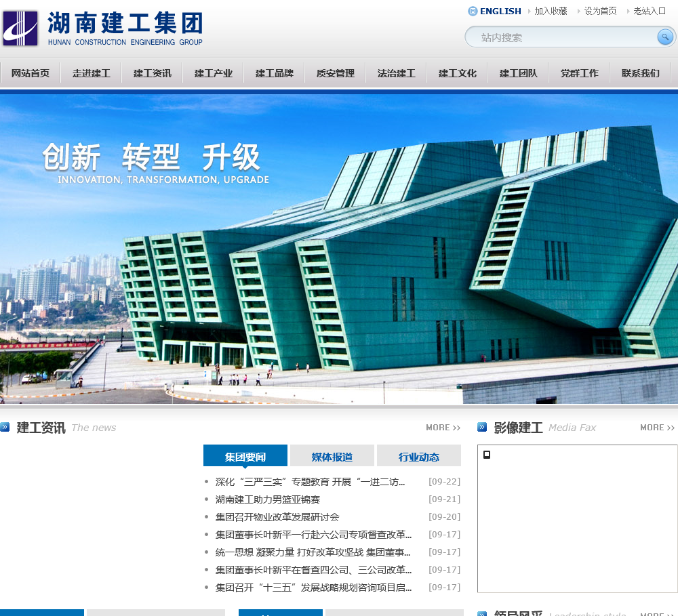678x616 pixels.
Task: Select the 媒体报道 tab
Action: (332, 455)
